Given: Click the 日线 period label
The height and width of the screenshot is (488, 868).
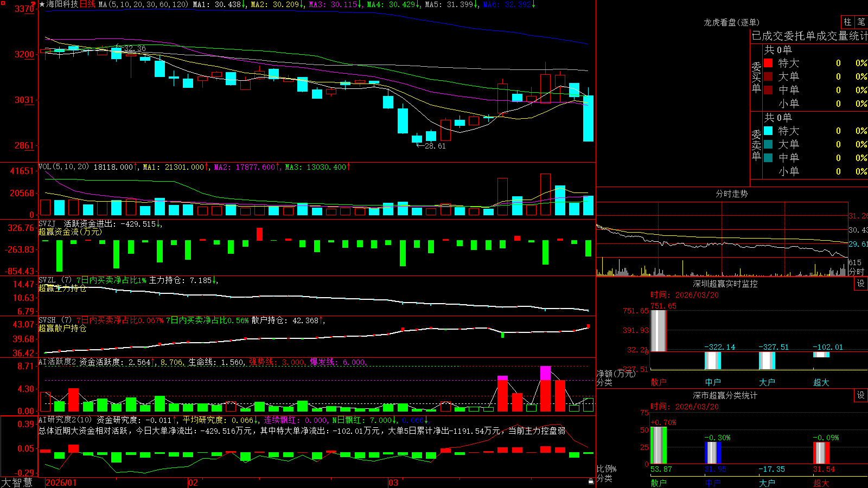Looking at the screenshot, I should pyautogui.click(x=87, y=4).
